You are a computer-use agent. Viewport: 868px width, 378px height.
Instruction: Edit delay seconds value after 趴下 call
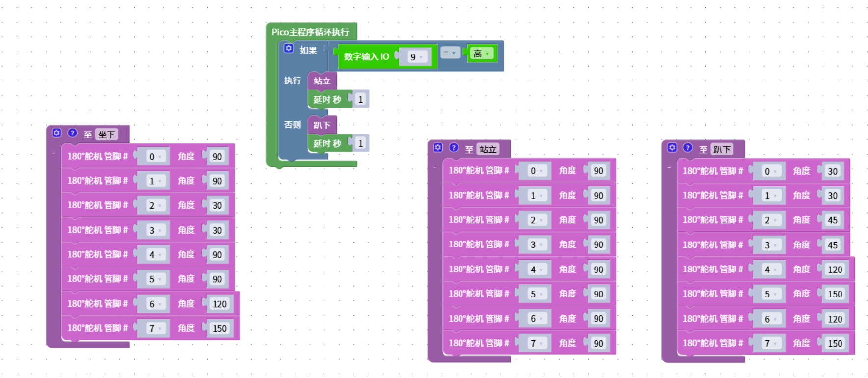coord(360,143)
